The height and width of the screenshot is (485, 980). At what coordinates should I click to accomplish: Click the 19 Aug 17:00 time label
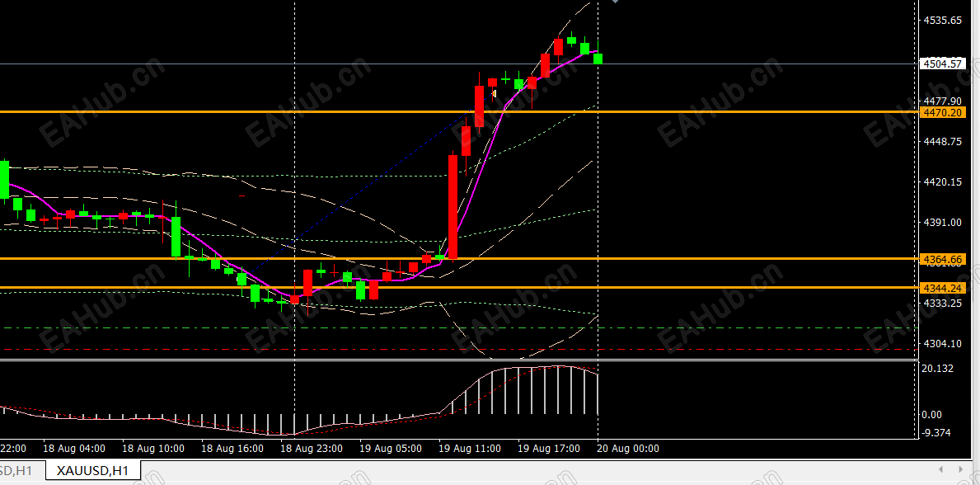(549, 449)
